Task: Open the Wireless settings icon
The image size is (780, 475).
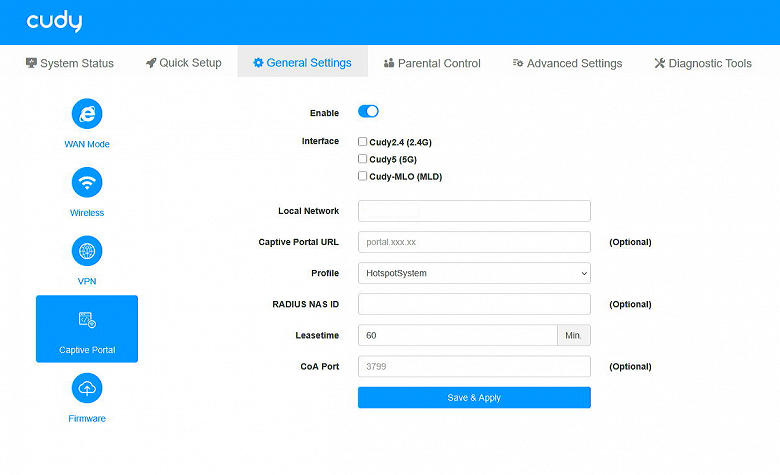Action: click(87, 182)
